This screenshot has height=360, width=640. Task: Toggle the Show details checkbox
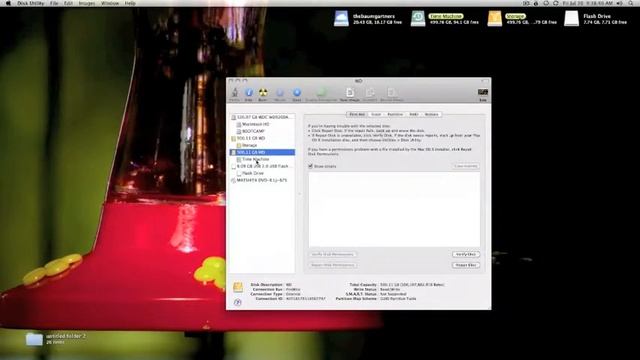(x=311, y=166)
